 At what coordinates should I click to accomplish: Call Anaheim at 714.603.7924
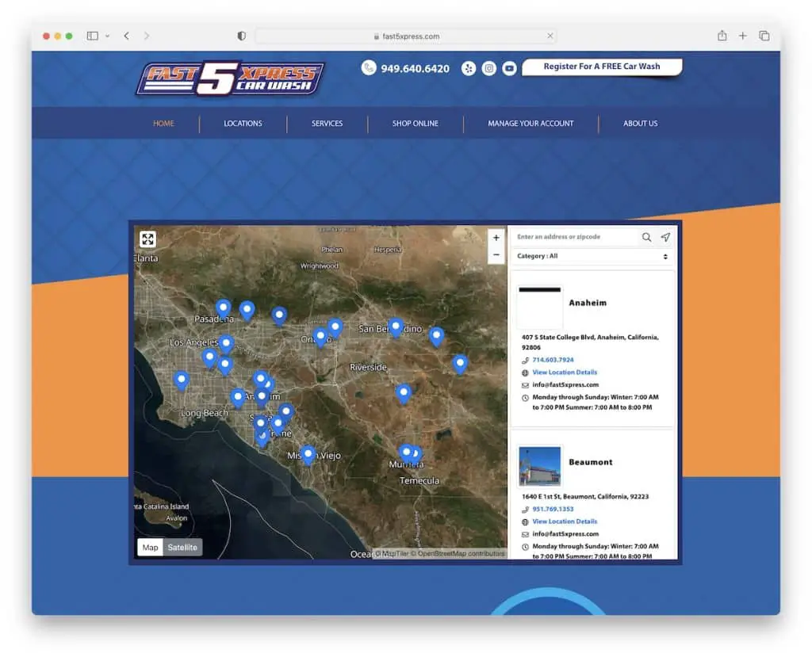click(x=553, y=360)
